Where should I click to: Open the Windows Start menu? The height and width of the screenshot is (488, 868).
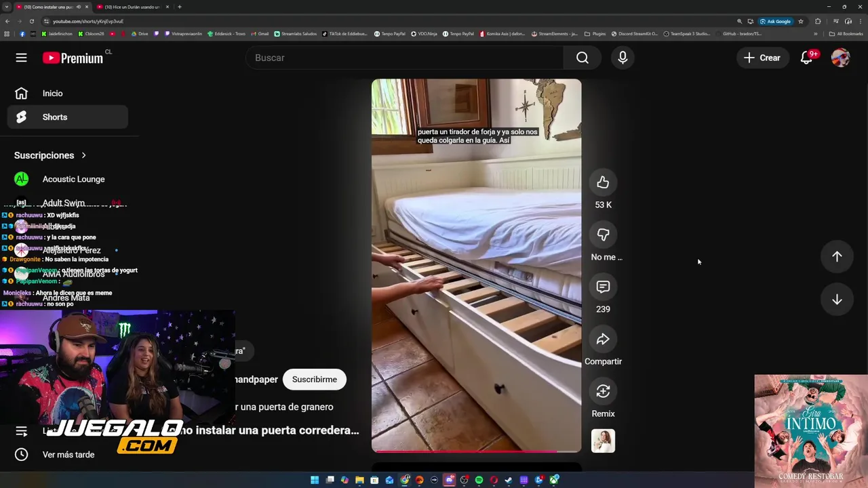click(x=315, y=480)
